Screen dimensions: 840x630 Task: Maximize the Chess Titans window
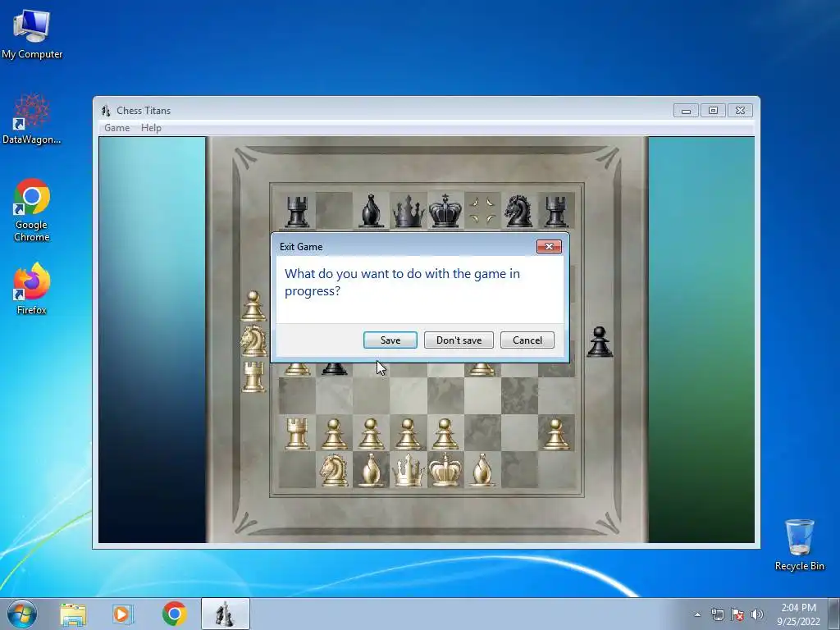(713, 111)
